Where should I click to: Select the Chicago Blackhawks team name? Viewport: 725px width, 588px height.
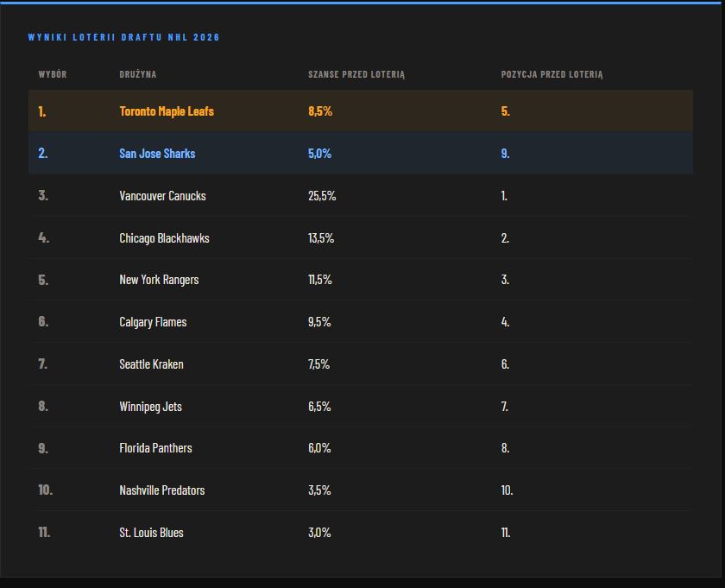click(164, 237)
